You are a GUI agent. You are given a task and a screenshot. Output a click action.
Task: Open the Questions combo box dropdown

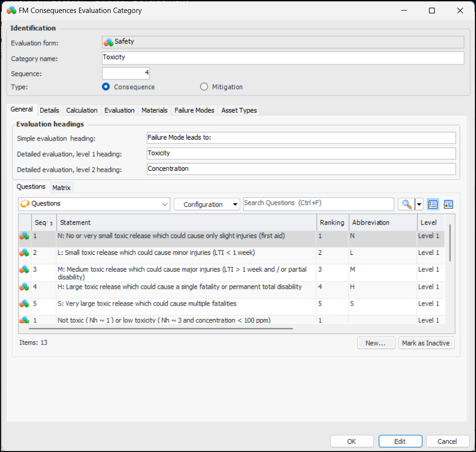tap(165, 204)
